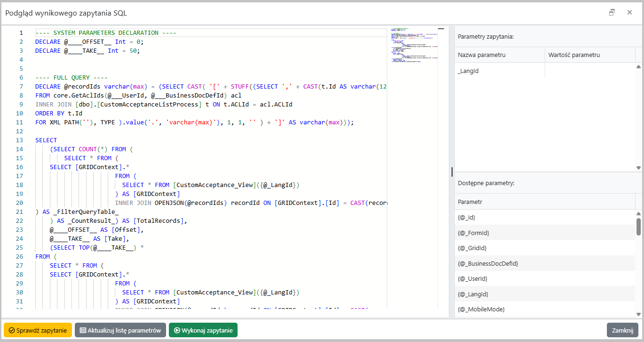Select {@_LangId} in available parameters
Viewport: 644px width, 342px height.
545,294
